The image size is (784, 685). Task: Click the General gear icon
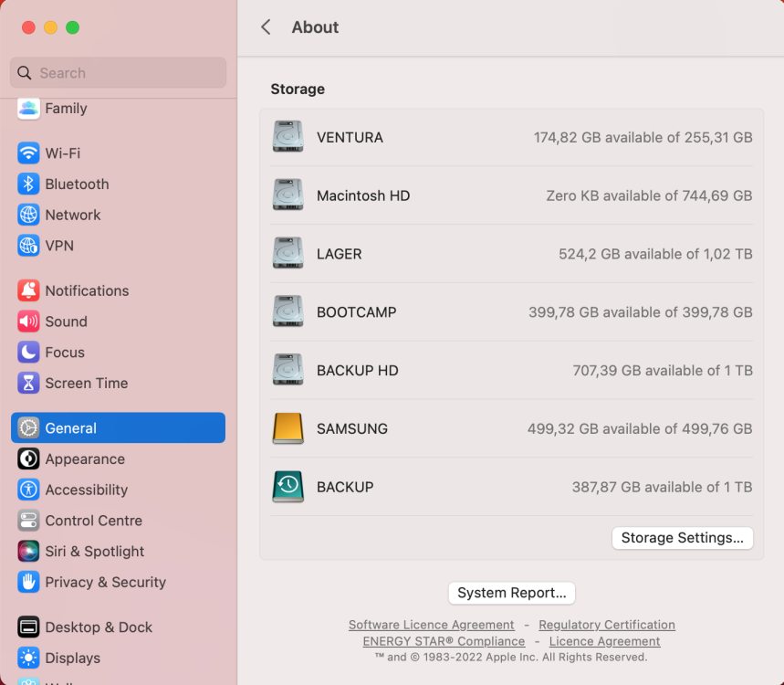28,427
